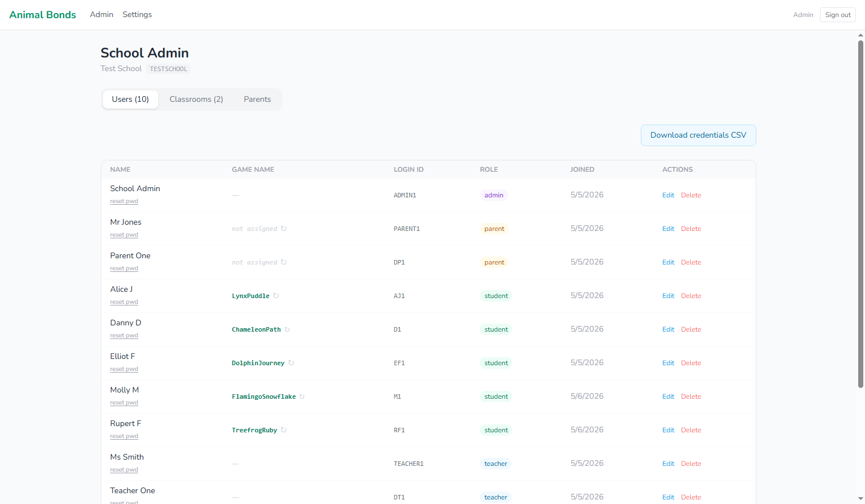
Task: Edit the Mr Jones user
Action: pyautogui.click(x=668, y=229)
